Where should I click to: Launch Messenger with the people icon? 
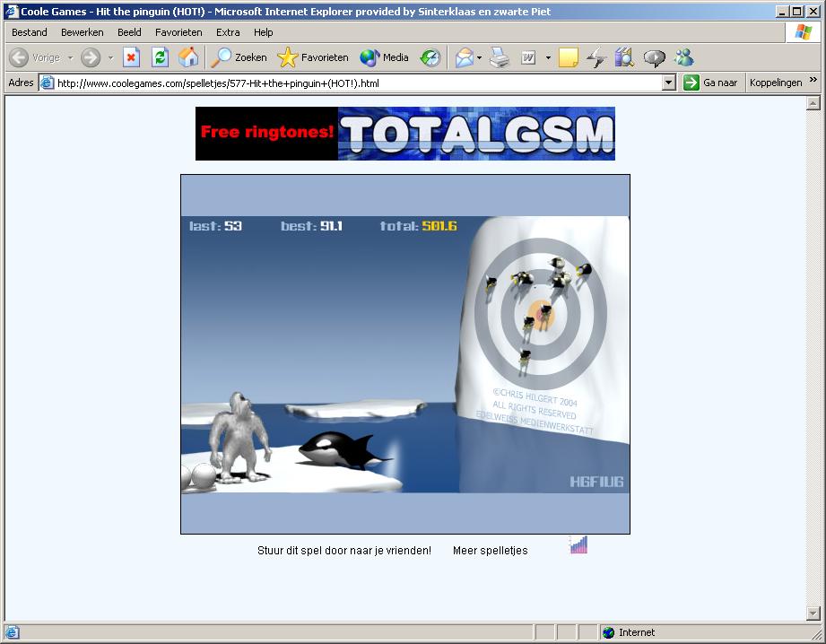pyautogui.click(x=683, y=57)
